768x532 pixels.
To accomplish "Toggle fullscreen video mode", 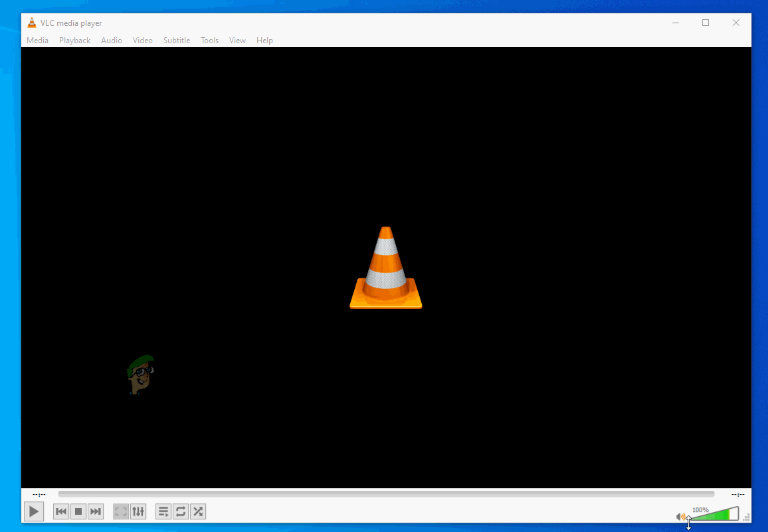I will point(120,512).
